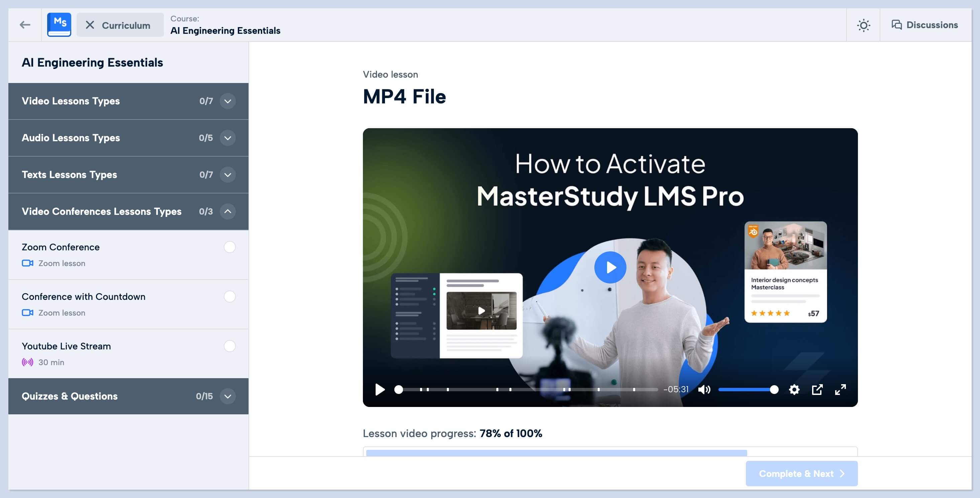Click the AI Engineering Essentials sidebar title
This screenshot has width=980, height=498.
(x=92, y=63)
